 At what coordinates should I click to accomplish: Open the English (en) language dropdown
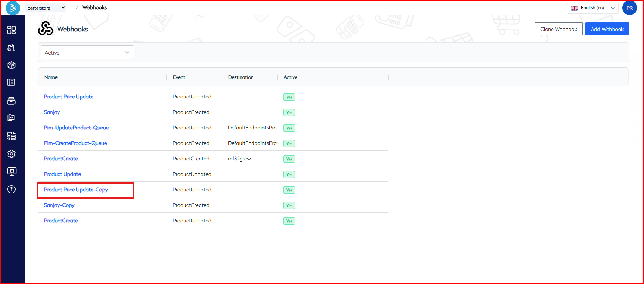click(592, 8)
